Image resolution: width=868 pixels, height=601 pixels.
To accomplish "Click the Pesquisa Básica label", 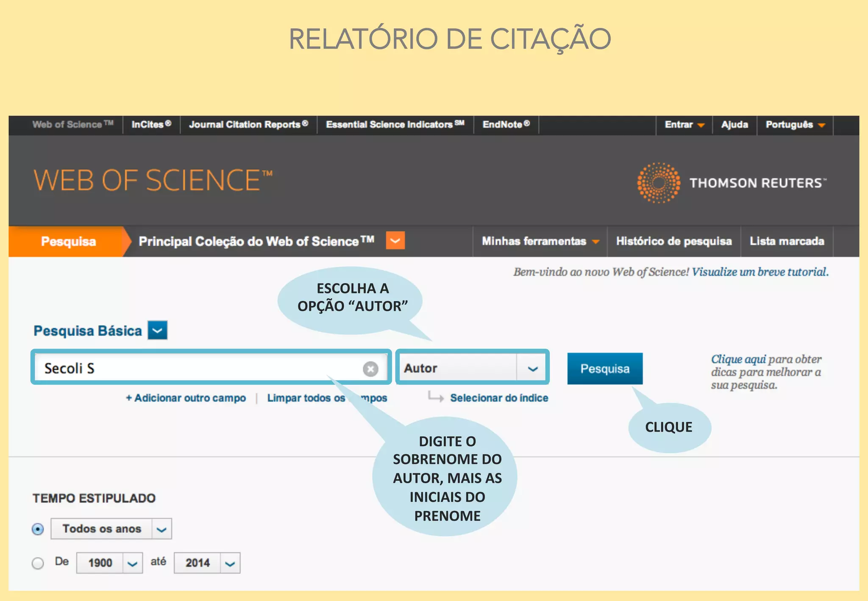I will click(x=88, y=331).
